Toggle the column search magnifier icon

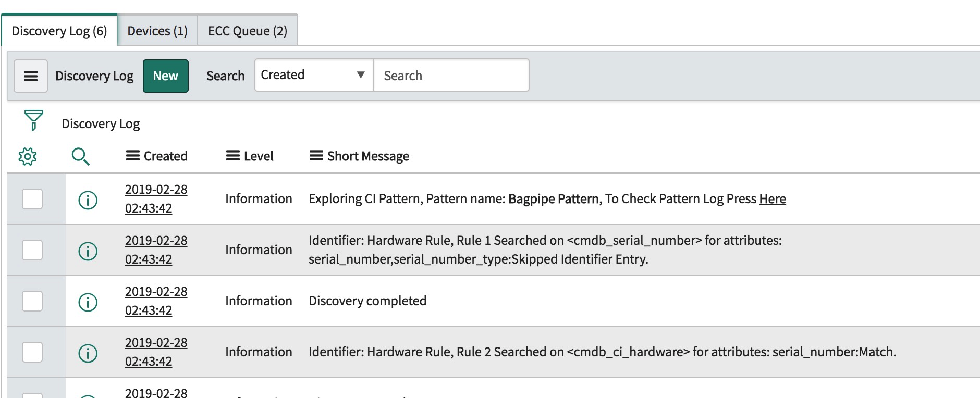pyautogui.click(x=81, y=156)
